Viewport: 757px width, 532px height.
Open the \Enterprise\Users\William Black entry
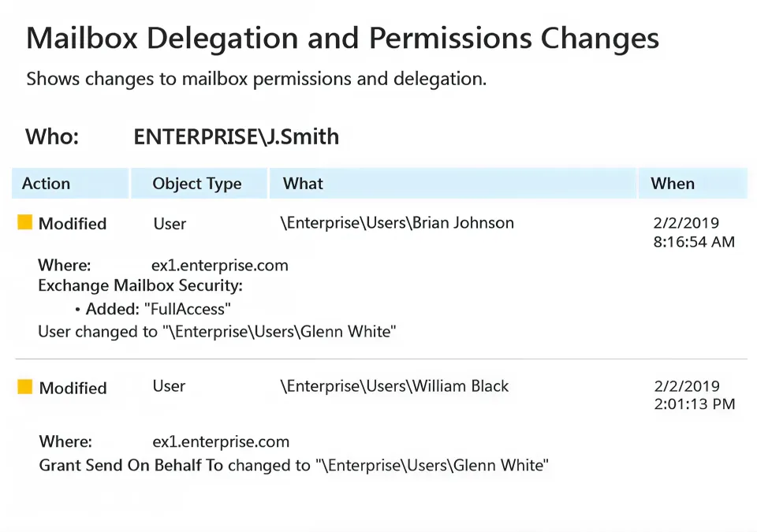[x=394, y=386]
